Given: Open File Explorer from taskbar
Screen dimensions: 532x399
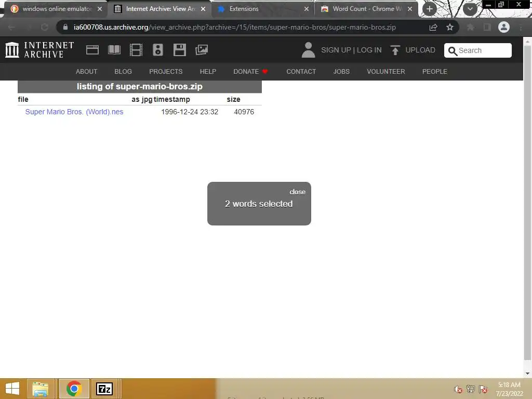Looking at the screenshot, I should [x=40, y=389].
